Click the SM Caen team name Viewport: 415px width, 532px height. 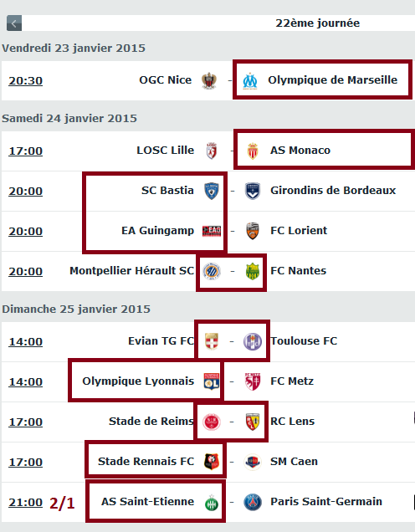pos(294,462)
